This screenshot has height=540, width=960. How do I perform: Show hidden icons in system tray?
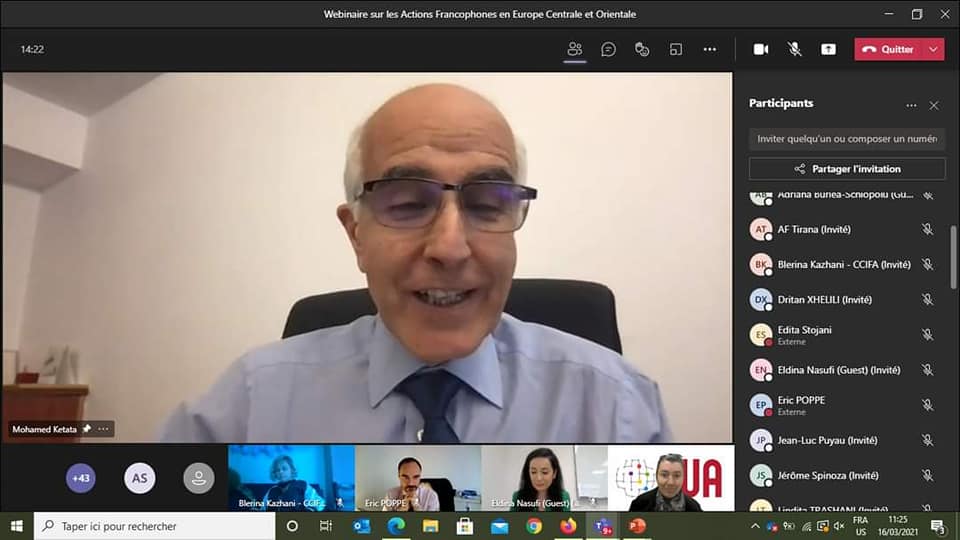tap(755, 526)
